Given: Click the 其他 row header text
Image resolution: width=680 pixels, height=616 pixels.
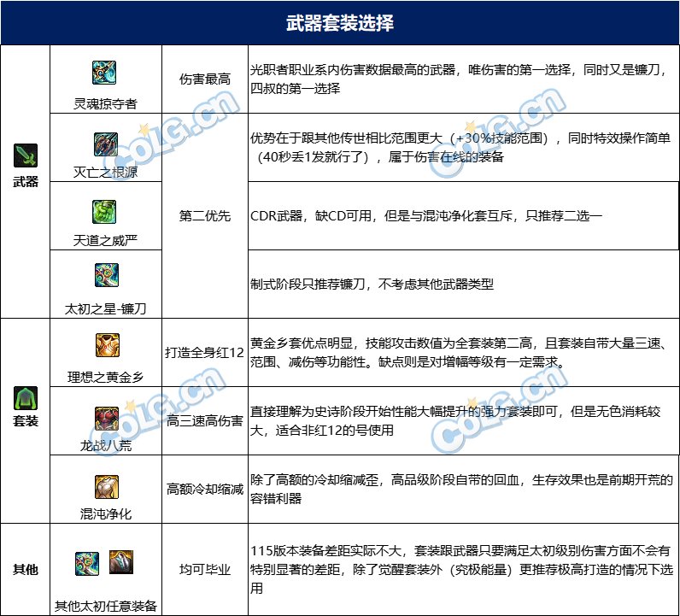Looking at the screenshot, I should (26, 570).
